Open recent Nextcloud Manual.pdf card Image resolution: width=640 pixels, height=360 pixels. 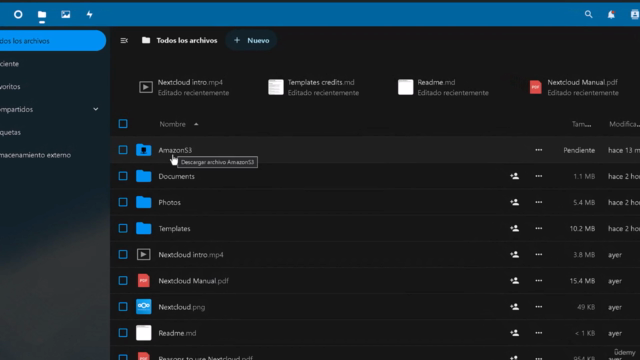574,87
